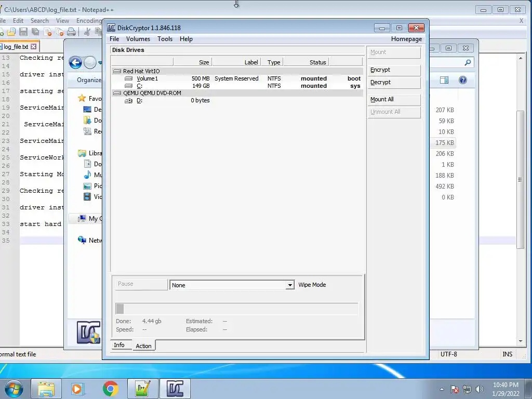
Task: Click the Label column header
Action: click(x=236, y=62)
